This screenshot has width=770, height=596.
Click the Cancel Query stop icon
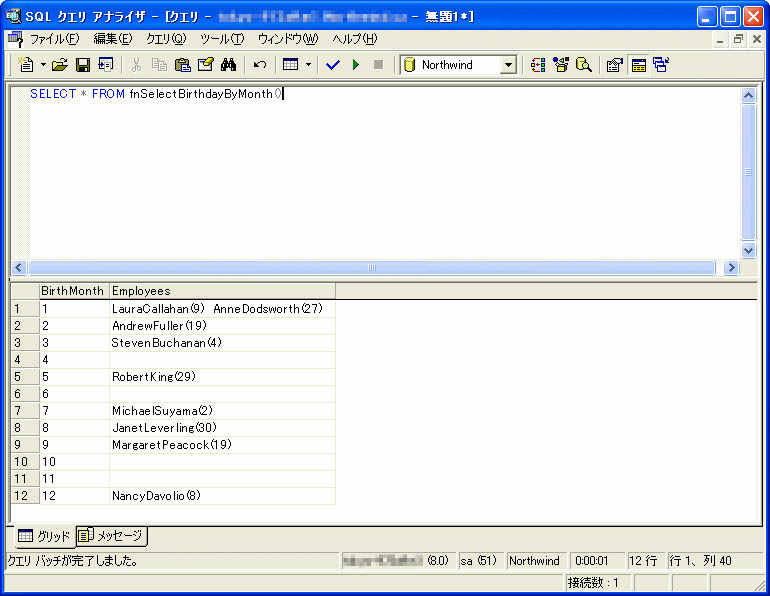pos(378,65)
